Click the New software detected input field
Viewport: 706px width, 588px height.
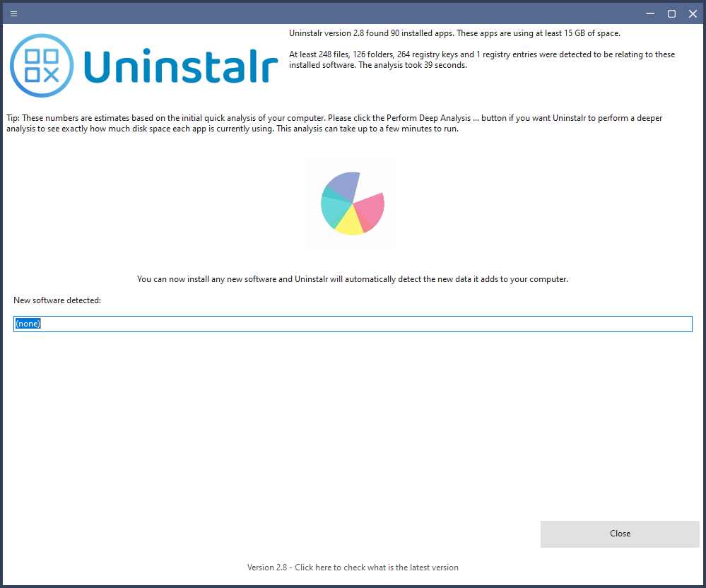point(353,324)
